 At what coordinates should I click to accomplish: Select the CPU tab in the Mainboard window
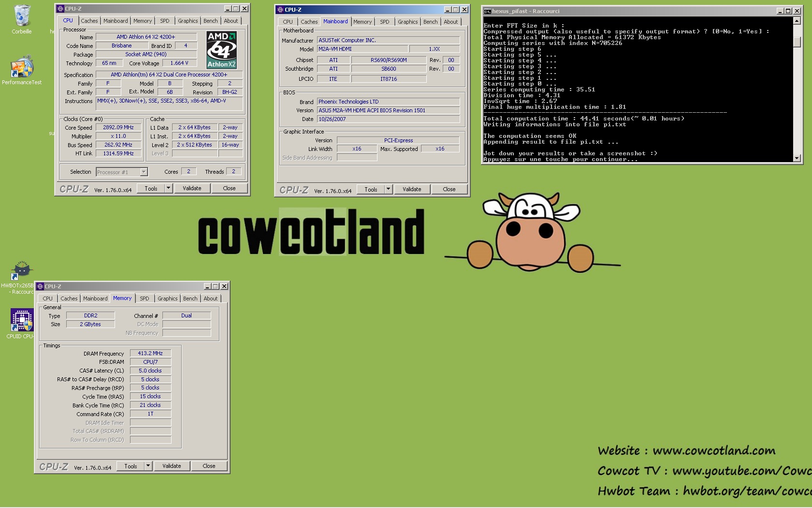point(288,22)
